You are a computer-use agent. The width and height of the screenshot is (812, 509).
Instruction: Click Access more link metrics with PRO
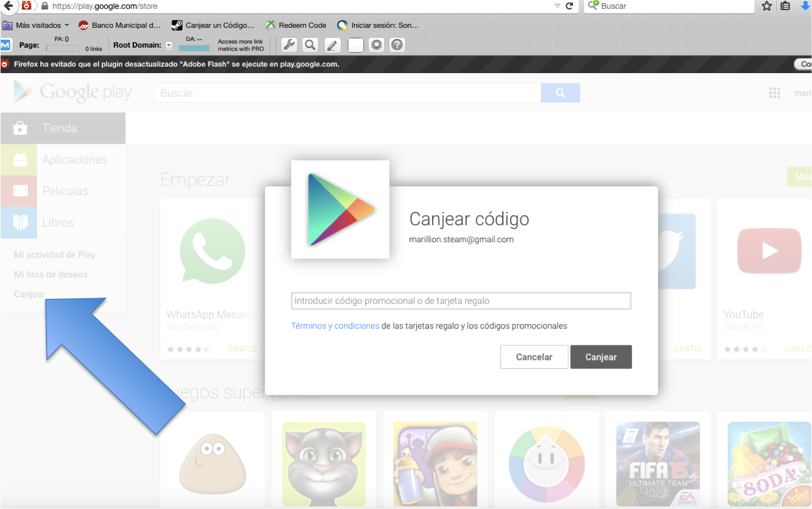(x=241, y=45)
